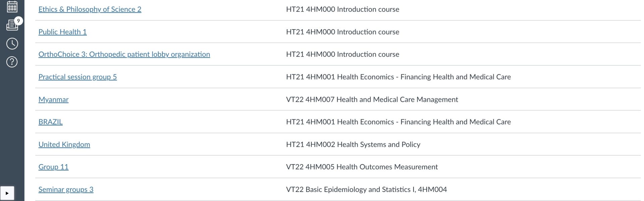The height and width of the screenshot is (201, 644).
Task: Open the Myanmar group link
Action: (53, 99)
